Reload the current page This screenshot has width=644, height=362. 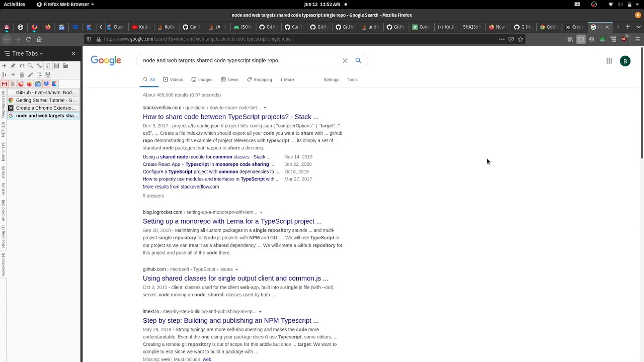click(29, 39)
